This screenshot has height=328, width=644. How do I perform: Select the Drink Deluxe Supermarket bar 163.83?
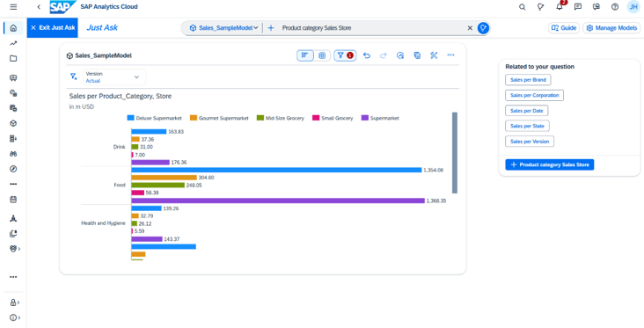pos(149,132)
